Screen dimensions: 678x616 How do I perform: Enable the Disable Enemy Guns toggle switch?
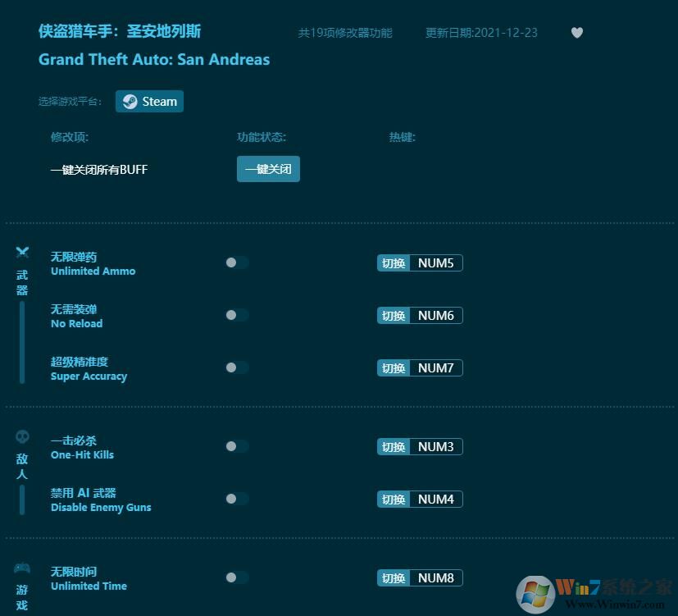237,499
